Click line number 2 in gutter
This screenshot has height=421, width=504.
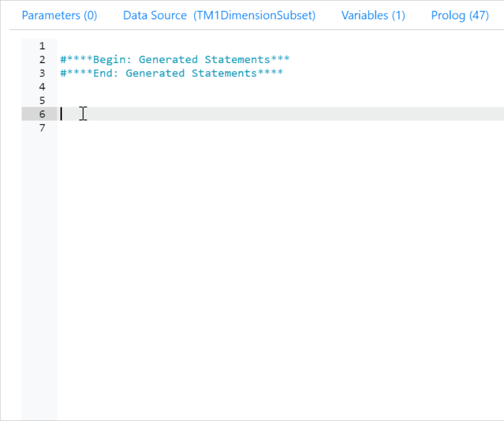[x=42, y=59]
